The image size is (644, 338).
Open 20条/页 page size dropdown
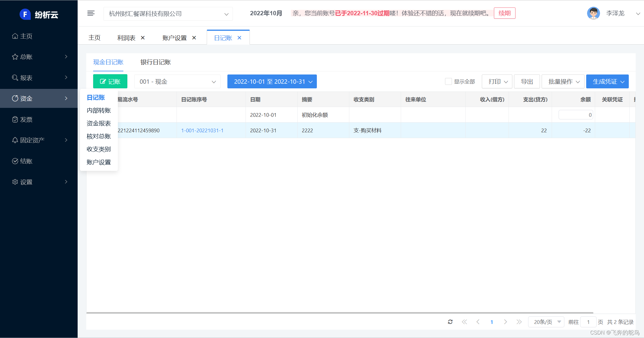[546, 322]
